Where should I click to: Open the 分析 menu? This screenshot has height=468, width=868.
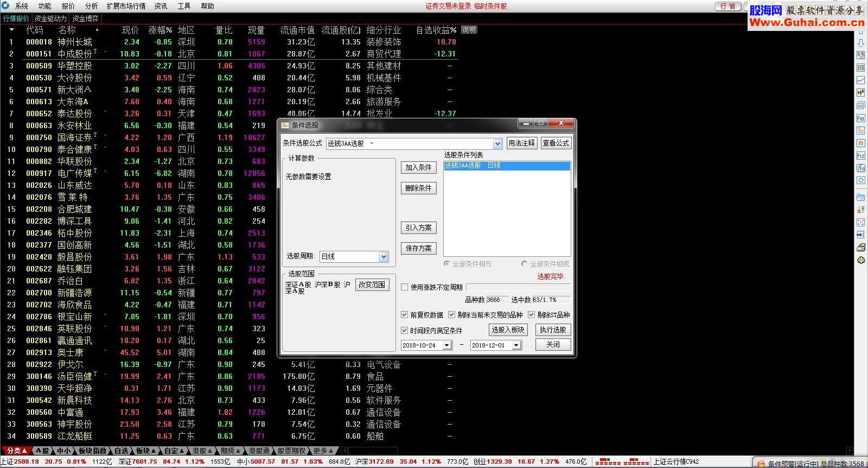coord(92,6)
